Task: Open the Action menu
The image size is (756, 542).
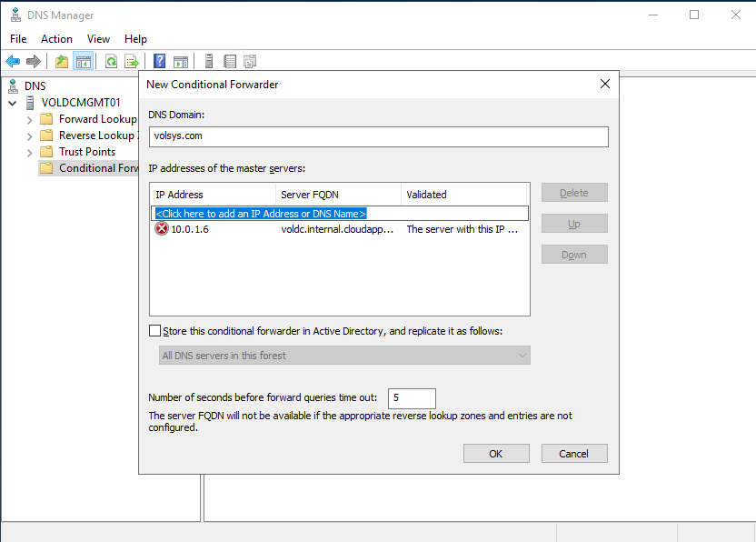Action: [56, 39]
